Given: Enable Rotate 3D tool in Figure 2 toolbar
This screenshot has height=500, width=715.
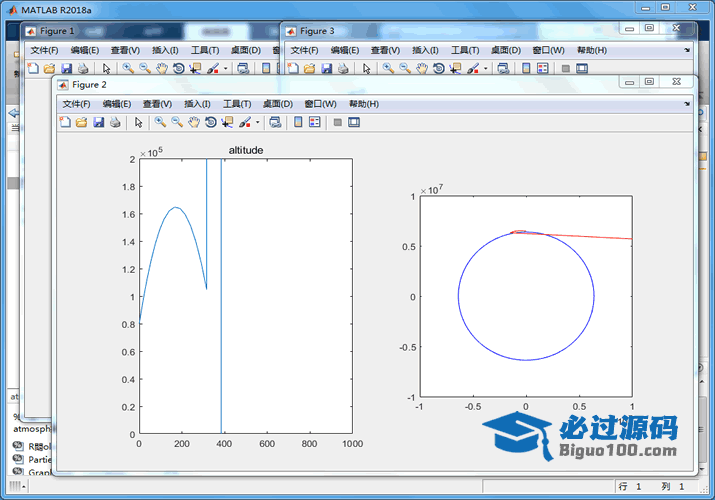Looking at the screenshot, I should point(210,122).
